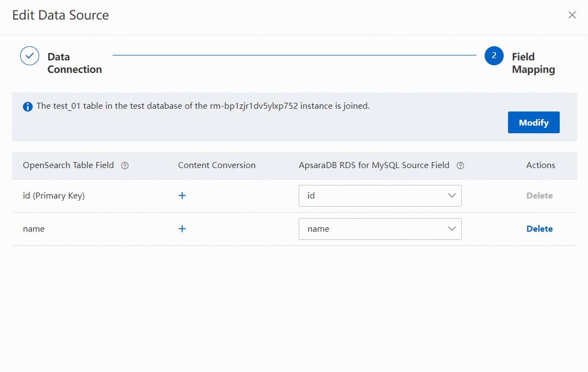Click the Modify button
Viewport: 588px width, 372px height.
533,122
